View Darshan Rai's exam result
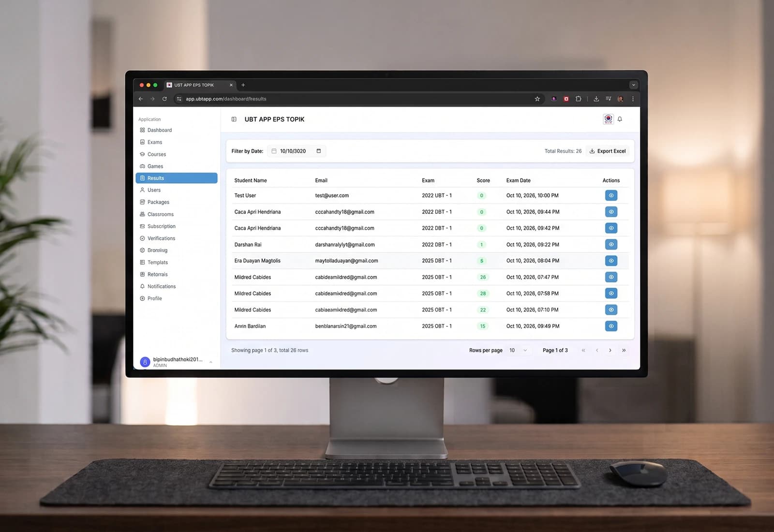Image resolution: width=774 pixels, height=532 pixels. (611, 244)
